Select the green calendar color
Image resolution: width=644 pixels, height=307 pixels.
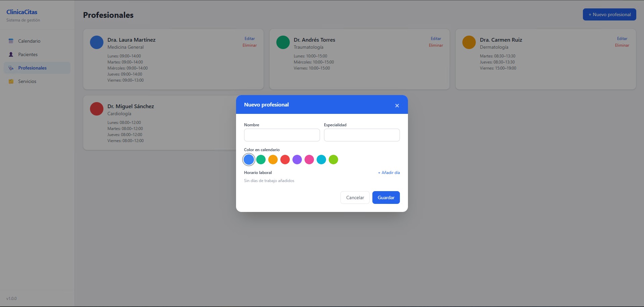(x=261, y=160)
